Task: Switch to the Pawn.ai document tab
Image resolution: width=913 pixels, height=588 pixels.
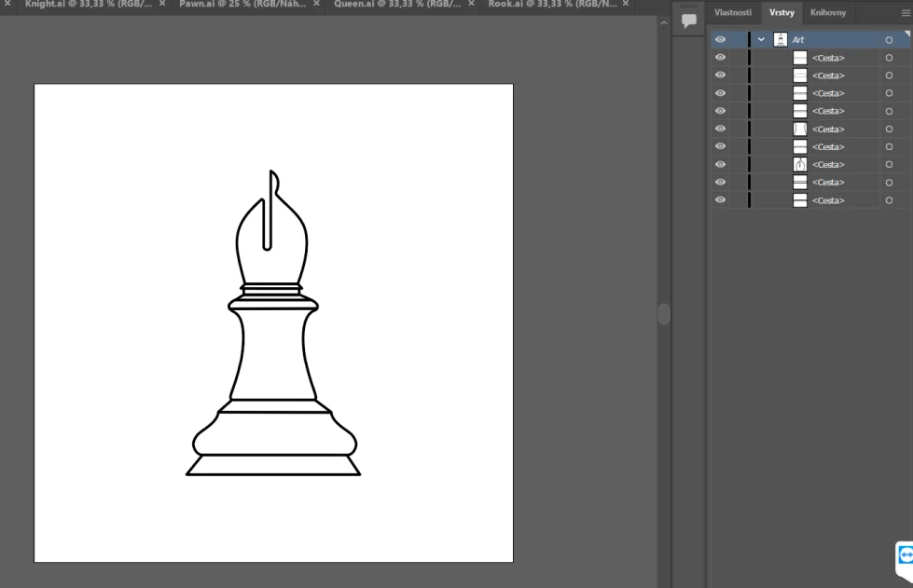Action: [242, 4]
